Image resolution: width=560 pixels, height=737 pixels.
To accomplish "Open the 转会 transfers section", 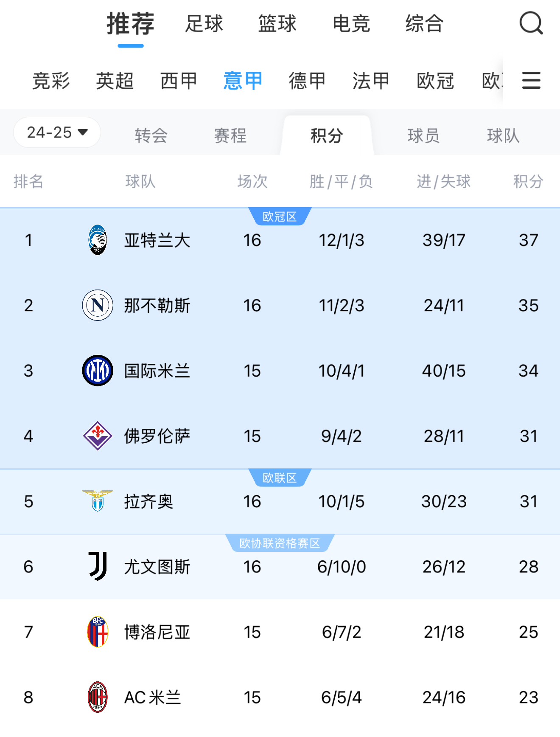I will [x=151, y=136].
